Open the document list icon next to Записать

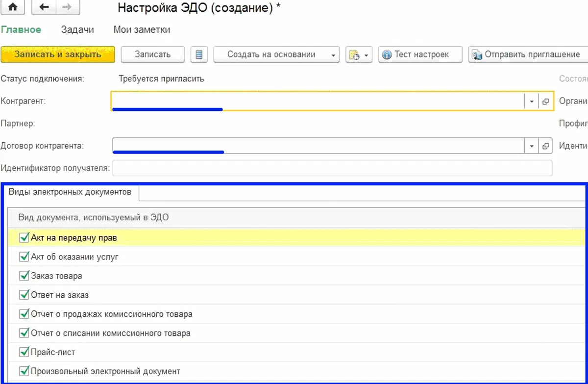pyautogui.click(x=199, y=54)
